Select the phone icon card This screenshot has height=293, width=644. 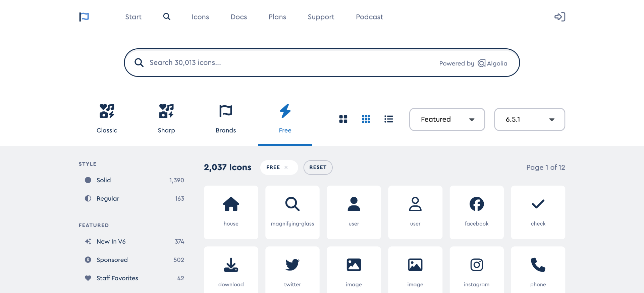tap(538, 270)
